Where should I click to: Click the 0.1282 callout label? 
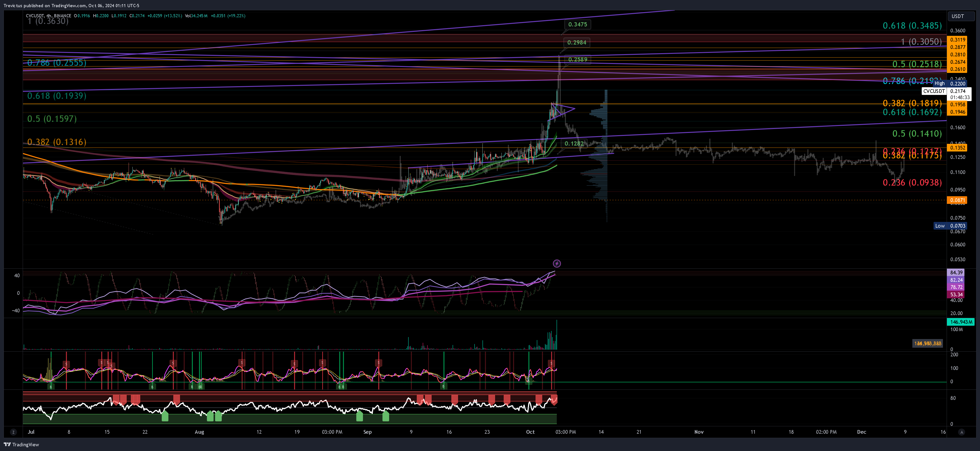[x=574, y=144]
